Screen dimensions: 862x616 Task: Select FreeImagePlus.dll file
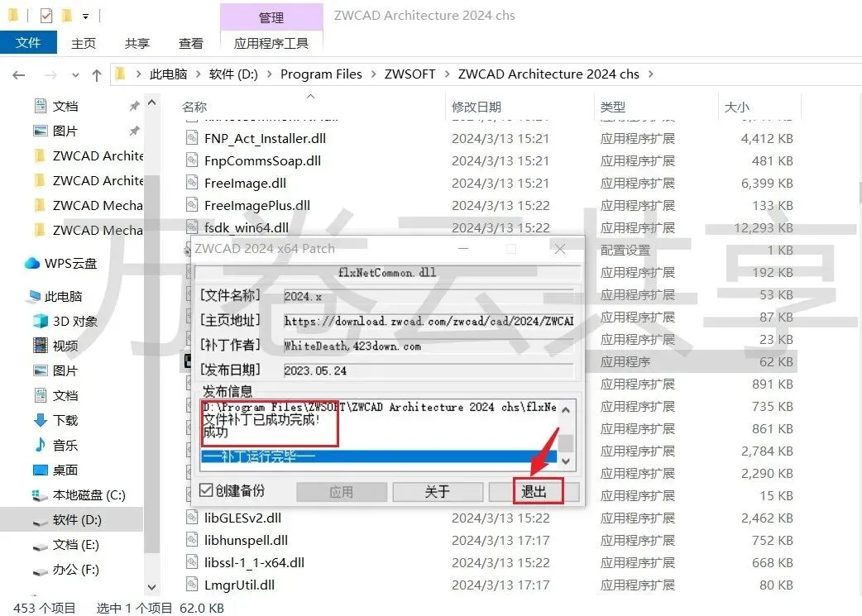(x=256, y=206)
